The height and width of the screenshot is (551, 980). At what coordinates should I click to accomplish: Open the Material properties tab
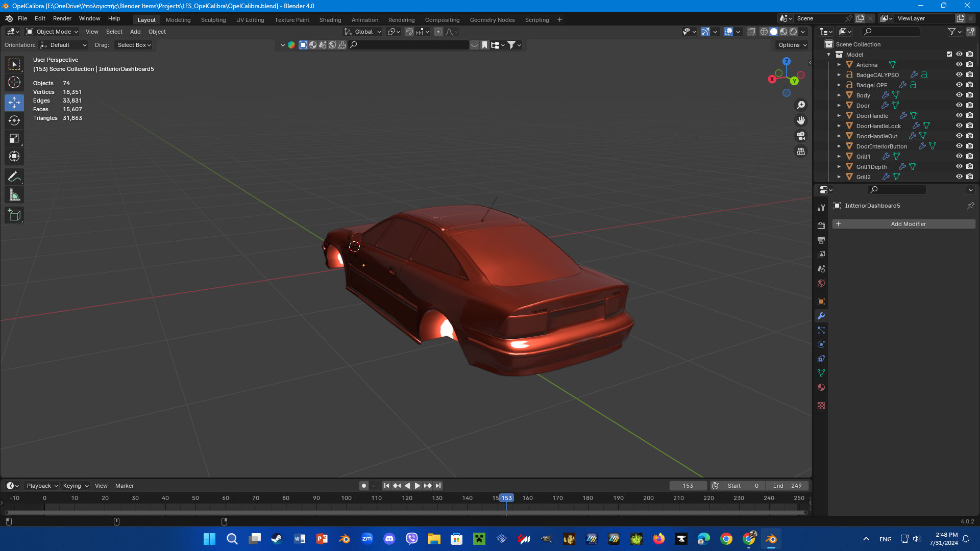tap(821, 387)
